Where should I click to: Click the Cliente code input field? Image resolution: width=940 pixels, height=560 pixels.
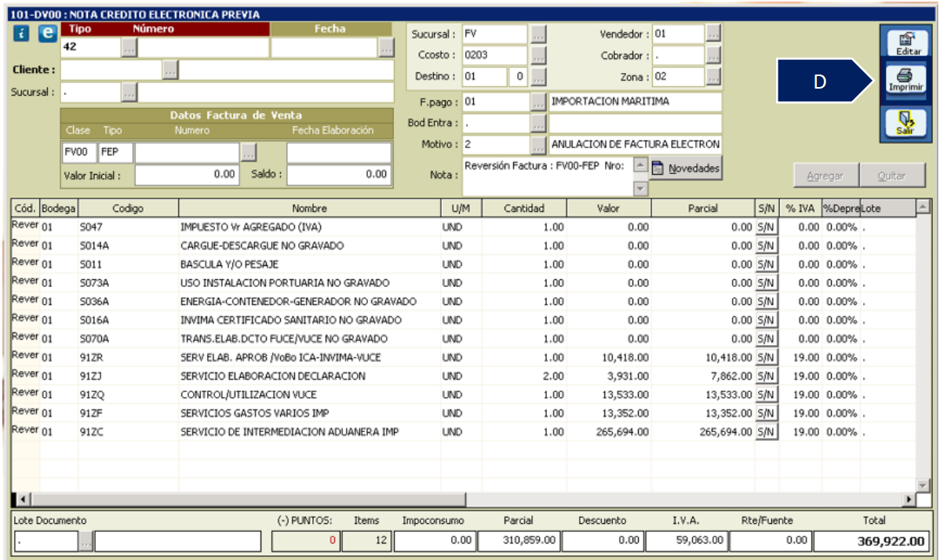click(x=111, y=70)
